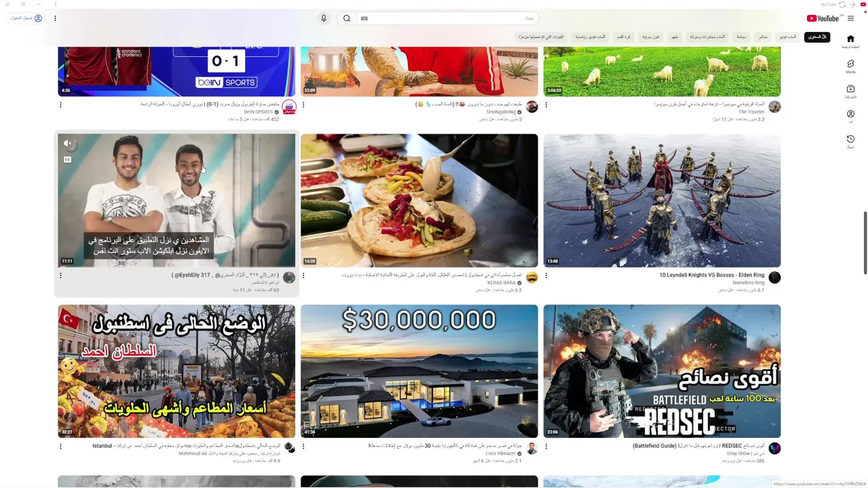This screenshot has width=868, height=488.
Task: Open the Mahmoud Ali channel avatar
Action: (289, 448)
